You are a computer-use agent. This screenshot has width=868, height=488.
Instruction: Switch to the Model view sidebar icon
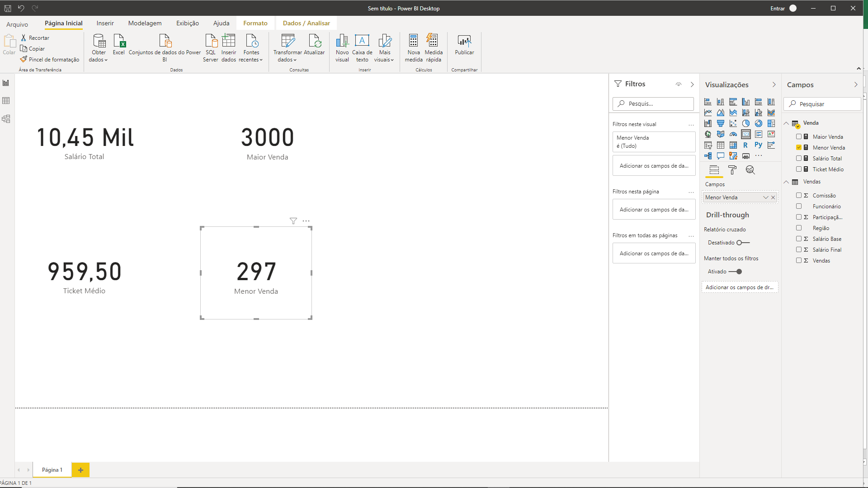point(6,119)
